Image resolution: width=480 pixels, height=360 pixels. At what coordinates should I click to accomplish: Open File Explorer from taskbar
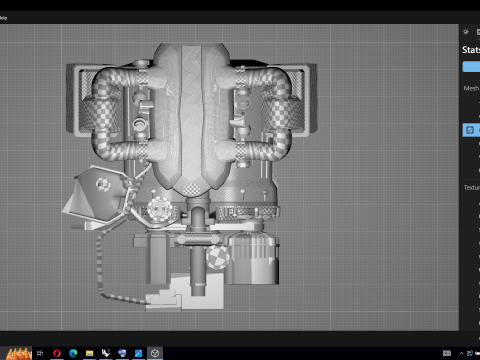(x=89, y=353)
